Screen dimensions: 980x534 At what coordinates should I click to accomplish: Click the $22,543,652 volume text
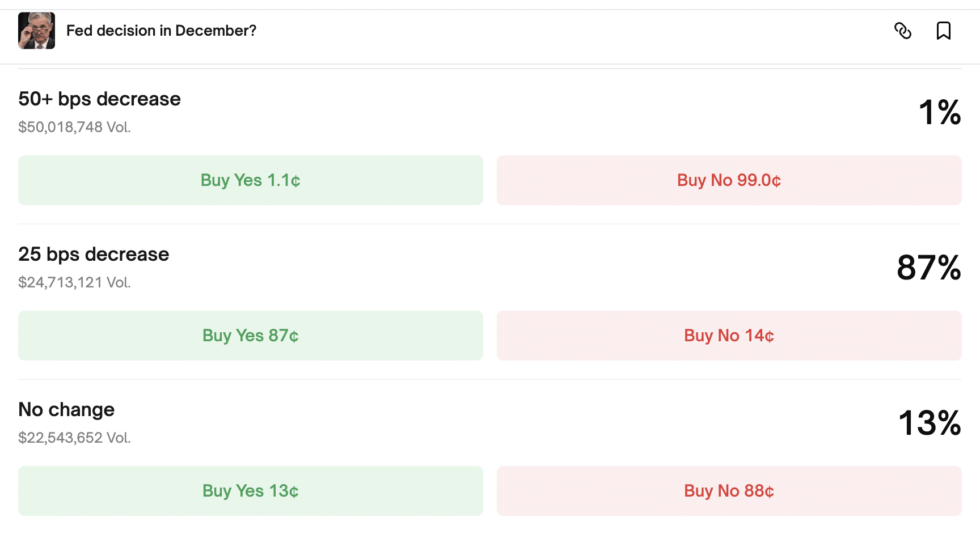coord(74,438)
